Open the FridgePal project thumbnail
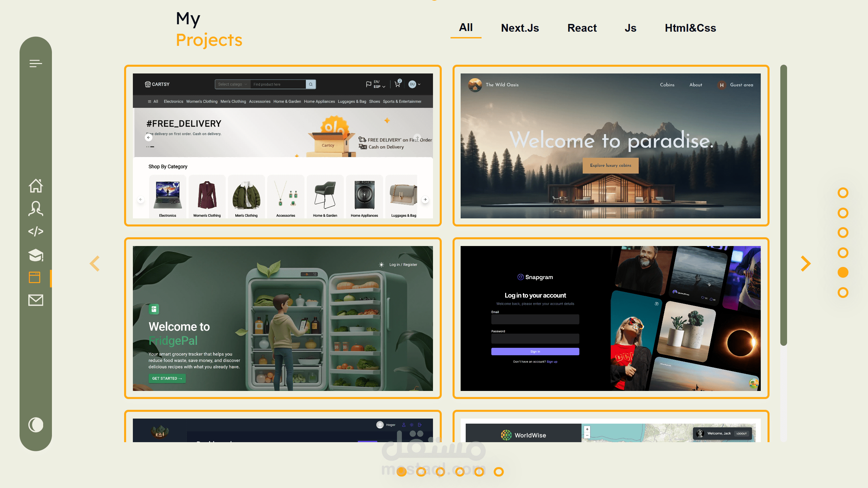Viewport: 868px width, 488px height. pyautogui.click(x=283, y=318)
